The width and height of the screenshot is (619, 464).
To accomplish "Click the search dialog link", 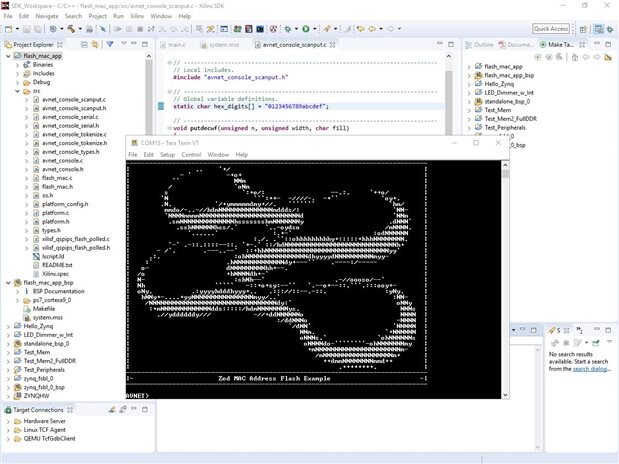I will tap(590, 369).
